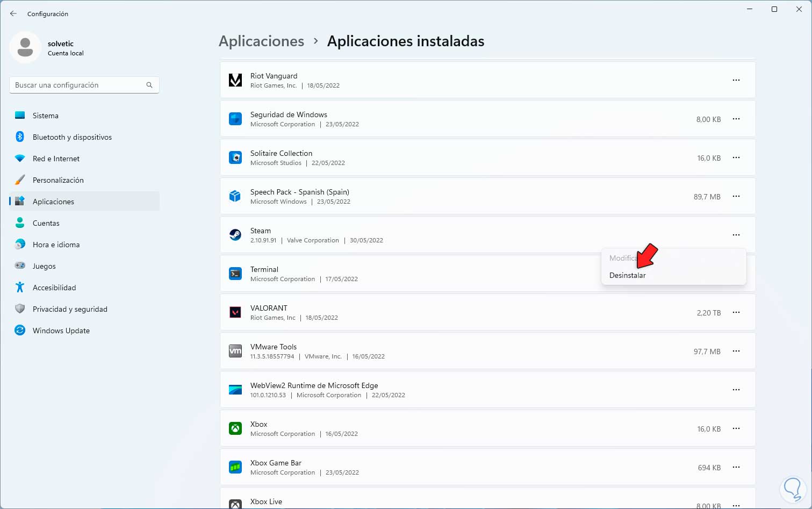Open the Juegos settings page
Screen dimensions: 812x509
point(84,266)
